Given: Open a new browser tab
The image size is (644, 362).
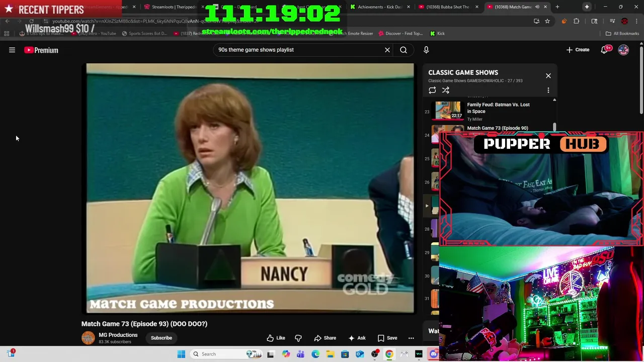Looking at the screenshot, I should click(x=557, y=7).
